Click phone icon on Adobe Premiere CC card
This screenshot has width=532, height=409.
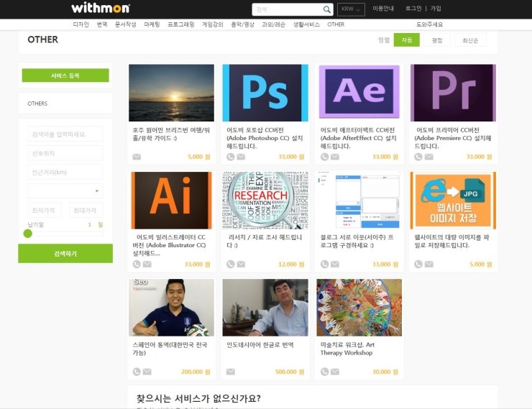[x=418, y=157]
